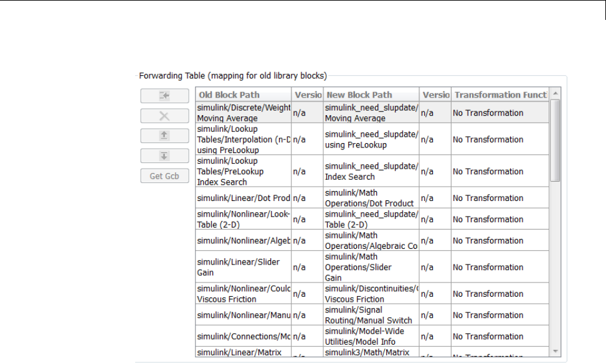Click the scrollbar up arrow in forwarding table
This screenshot has width=606, height=364.
point(556,93)
